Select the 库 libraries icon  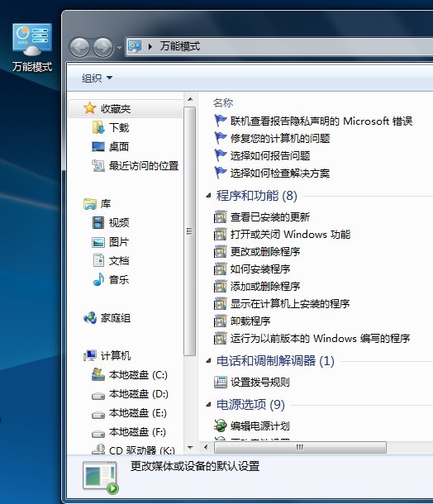90,203
